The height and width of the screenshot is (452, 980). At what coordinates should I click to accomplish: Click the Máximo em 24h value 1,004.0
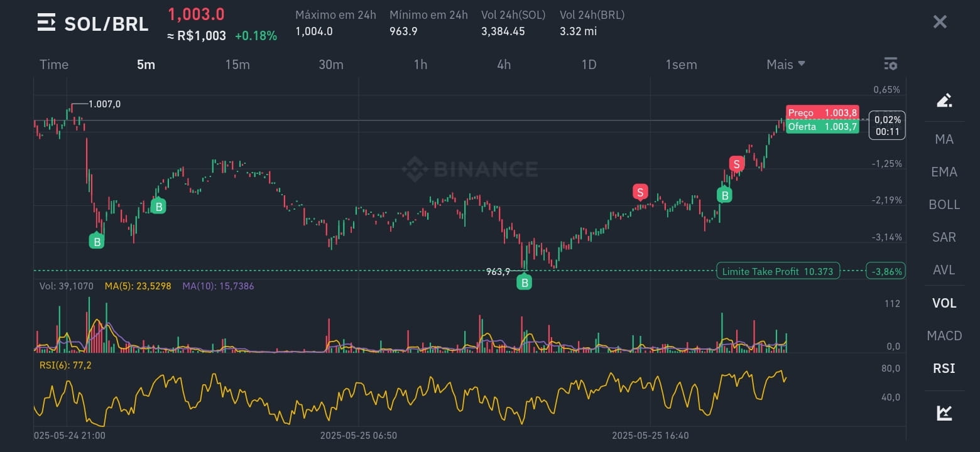point(314,31)
